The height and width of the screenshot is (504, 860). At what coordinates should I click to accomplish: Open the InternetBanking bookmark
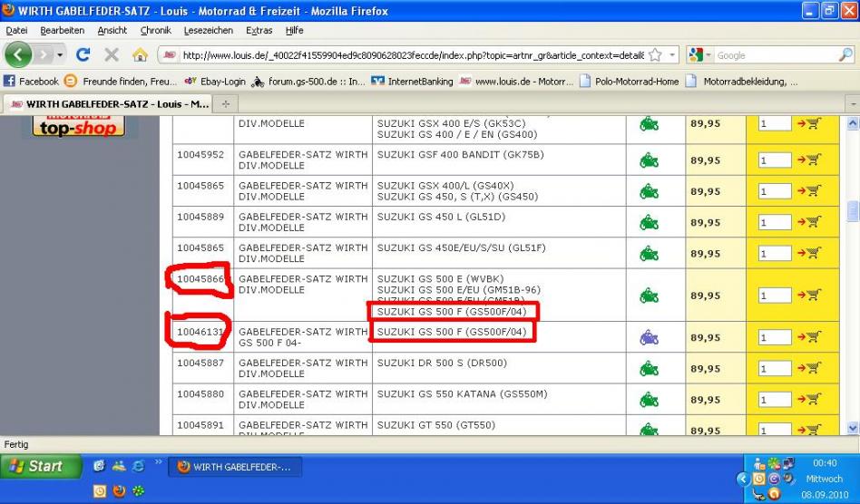coord(412,81)
